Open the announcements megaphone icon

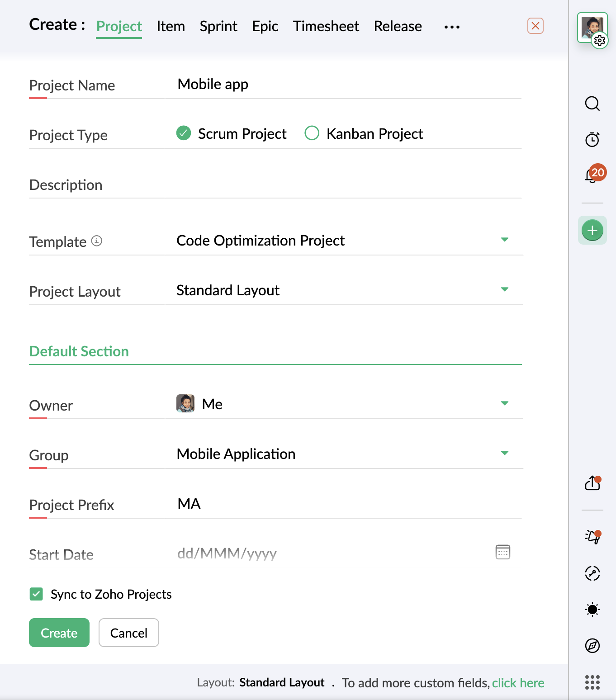coord(592,537)
